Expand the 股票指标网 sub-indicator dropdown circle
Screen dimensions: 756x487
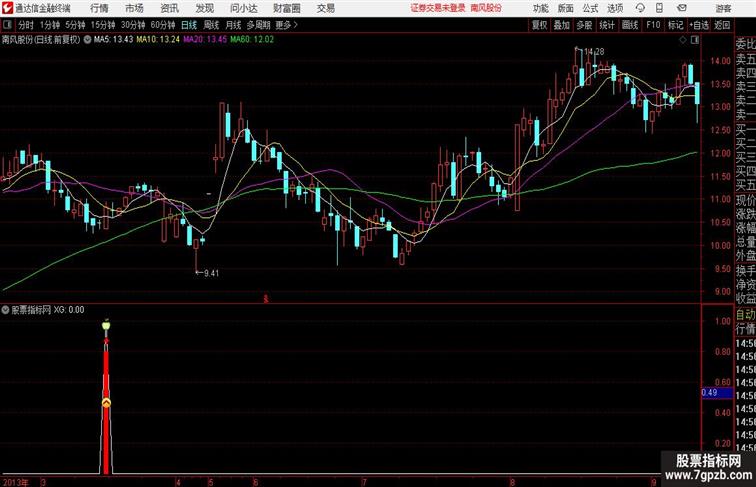click(x=5, y=310)
